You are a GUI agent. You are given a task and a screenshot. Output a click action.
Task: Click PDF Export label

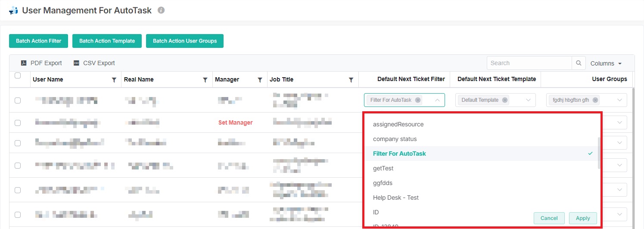click(46, 63)
